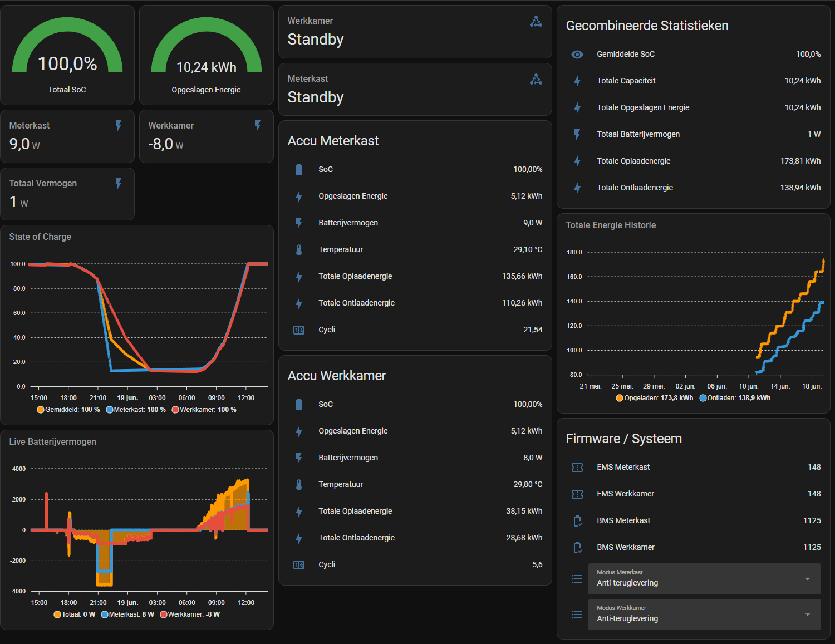Click the BMS Werkkamer clipboard icon
The width and height of the screenshot is (835, 644).
pos(577,548)
